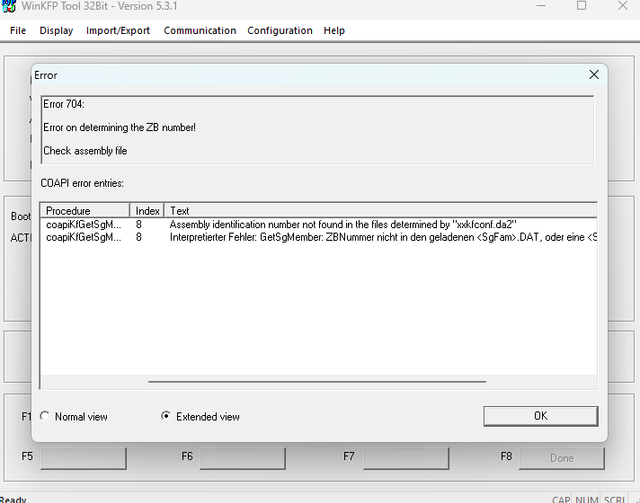Screen dimensions: 640x503
Task: Click 'Error on determining the ZB number!' text
Action: [x=119, y=127]
